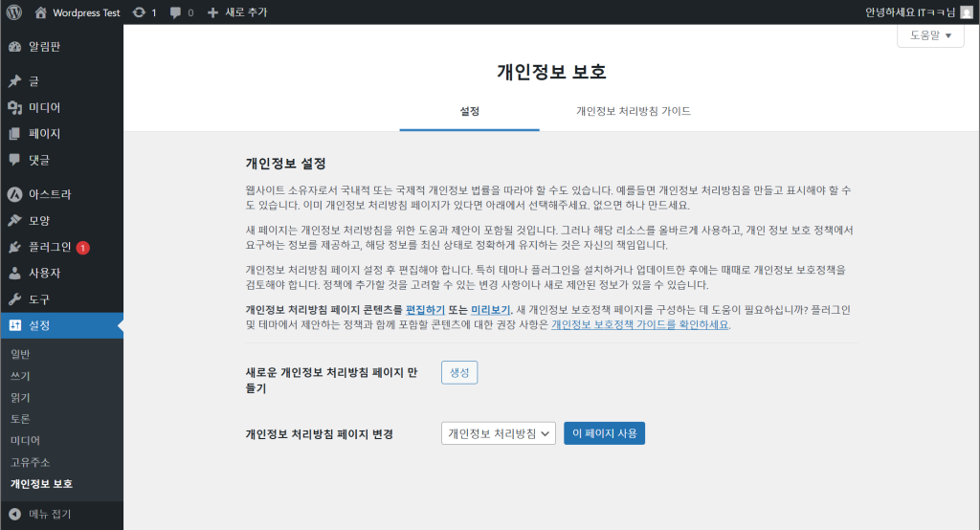Screen dimensions: 980x530
Task: Click the 글 pushpin icon
Action: [x=14, y=81]
